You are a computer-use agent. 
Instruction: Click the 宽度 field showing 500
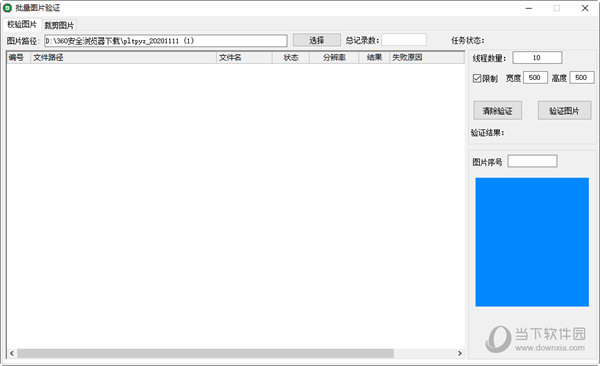(x=535, y=77)
